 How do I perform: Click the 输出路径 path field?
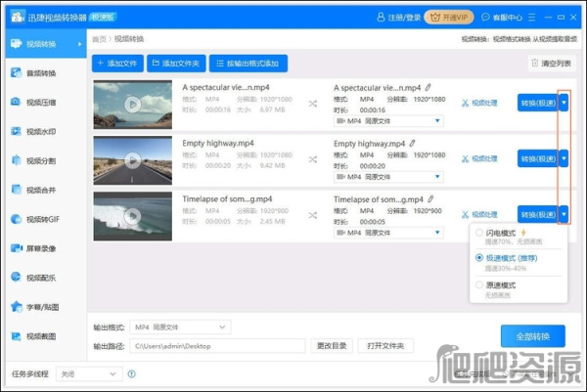[217, 346]
